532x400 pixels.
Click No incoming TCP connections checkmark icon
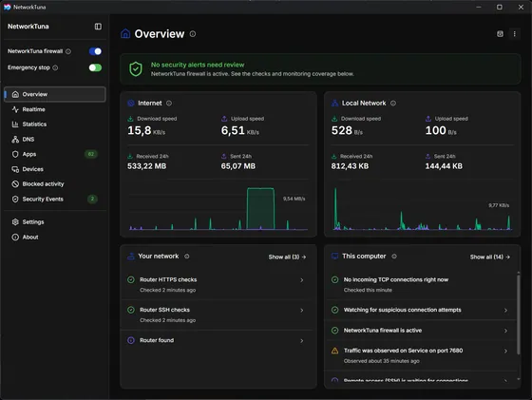[x=334, y=279]
